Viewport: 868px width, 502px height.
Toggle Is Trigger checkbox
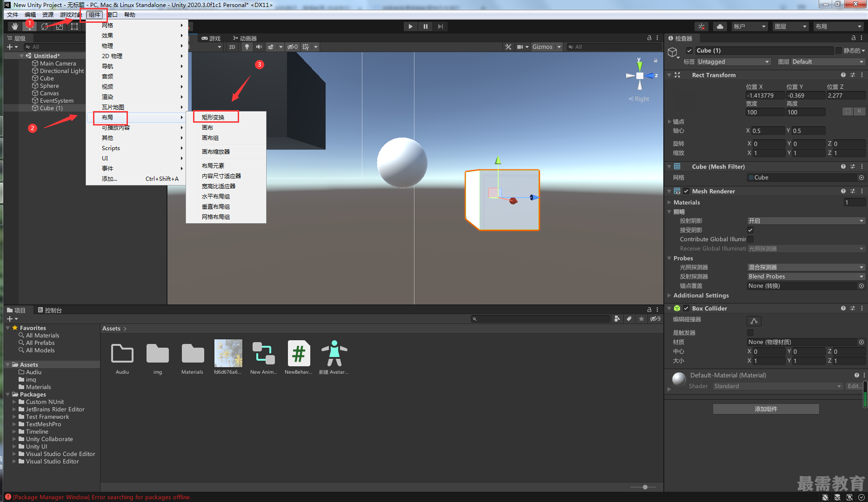pos(750,333)
